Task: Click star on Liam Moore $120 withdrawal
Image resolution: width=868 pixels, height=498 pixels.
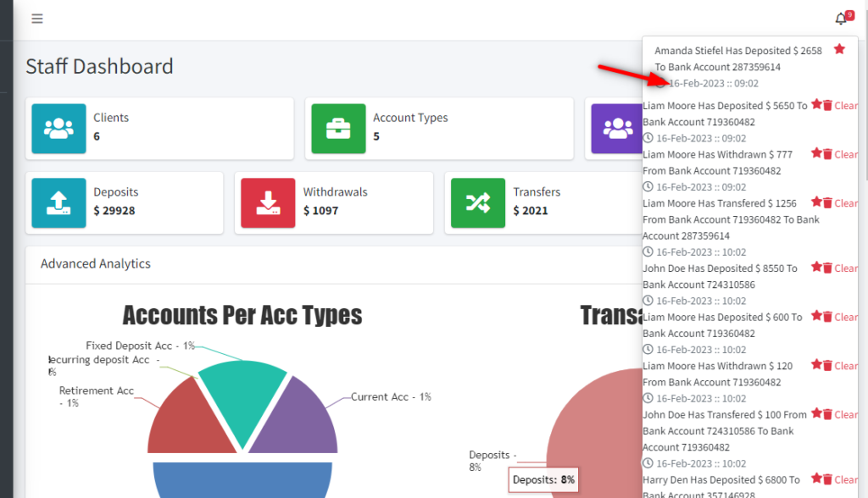Action: [816, 364]
